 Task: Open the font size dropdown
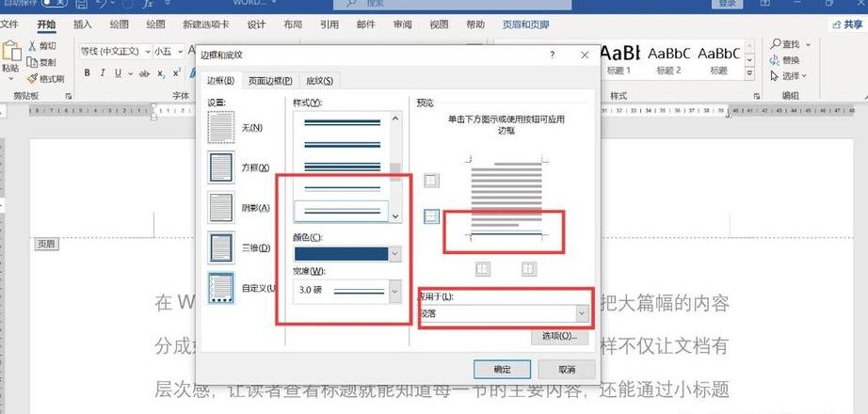[x=181, y=52]
